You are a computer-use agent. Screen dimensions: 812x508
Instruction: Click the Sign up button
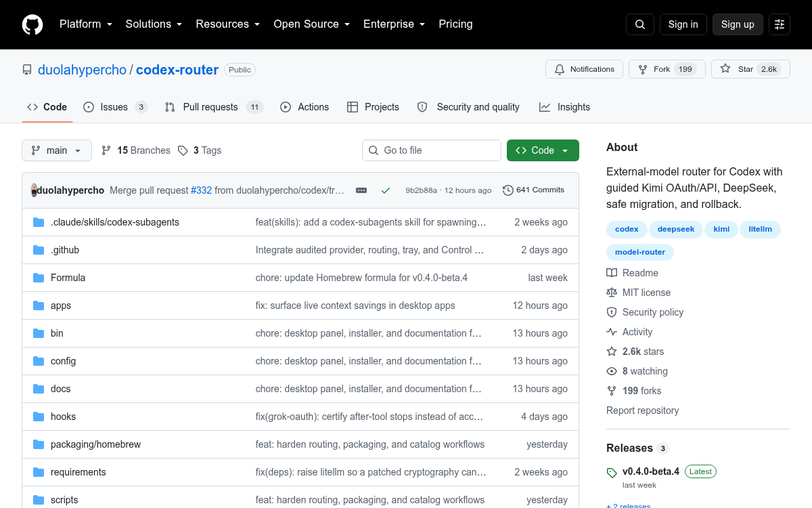click(x=738, y=24)
